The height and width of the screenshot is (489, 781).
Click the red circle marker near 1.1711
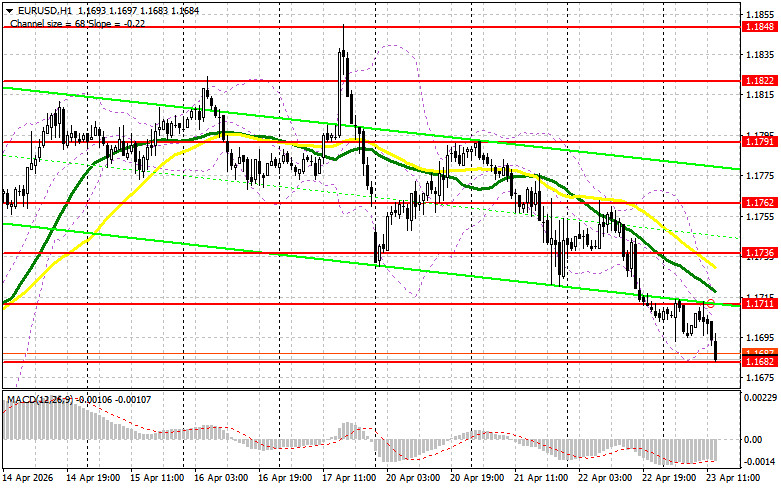tap(711, 303)
